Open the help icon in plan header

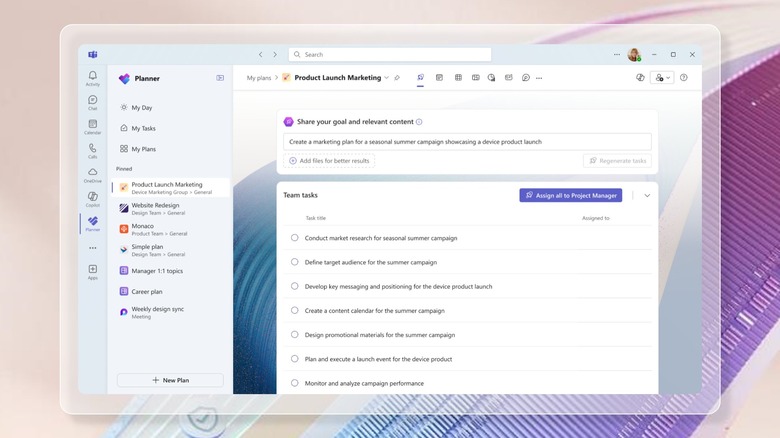tap(684, 78)
